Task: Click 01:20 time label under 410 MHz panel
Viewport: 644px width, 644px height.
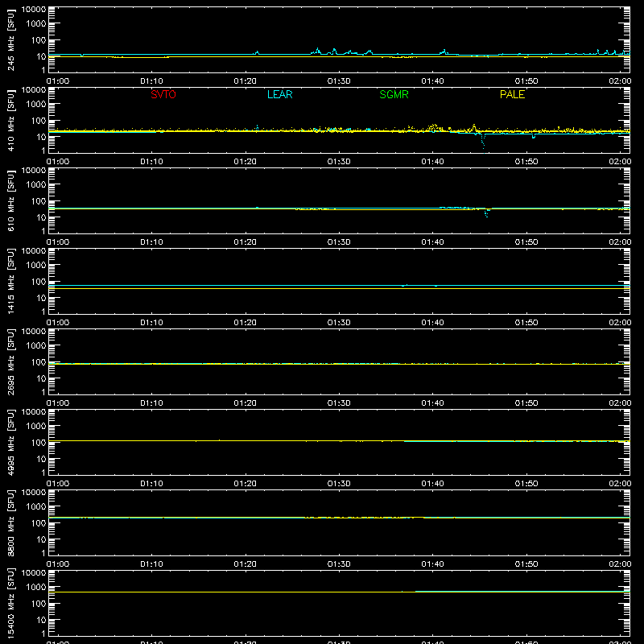Action: tap(246, 162)
